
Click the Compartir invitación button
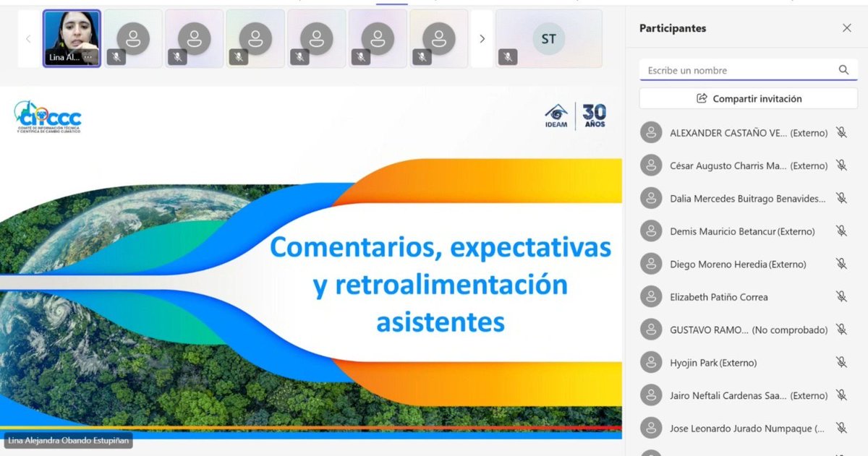748,98
